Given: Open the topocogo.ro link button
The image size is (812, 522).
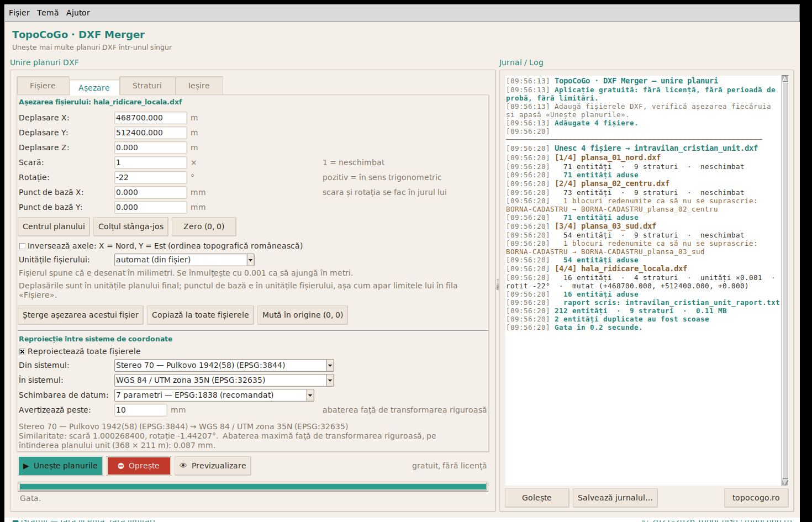Looking at the screenshot, I should click(756, 498).
